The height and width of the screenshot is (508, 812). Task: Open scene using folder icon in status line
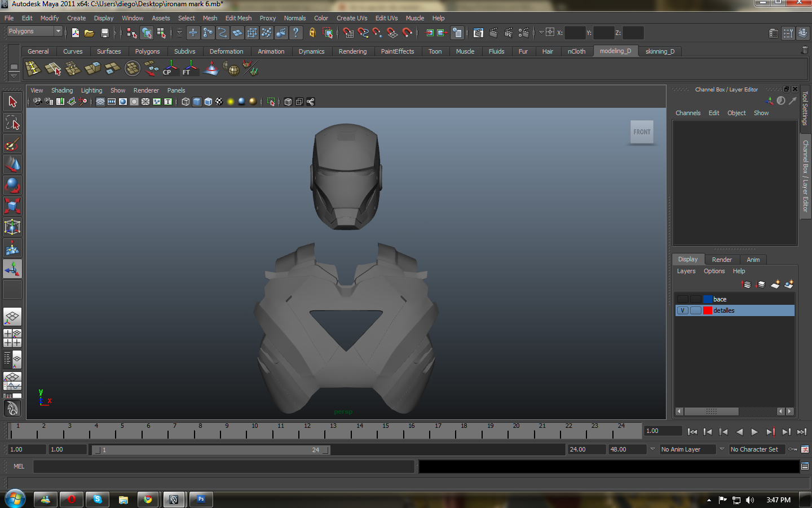pos(89,33)
